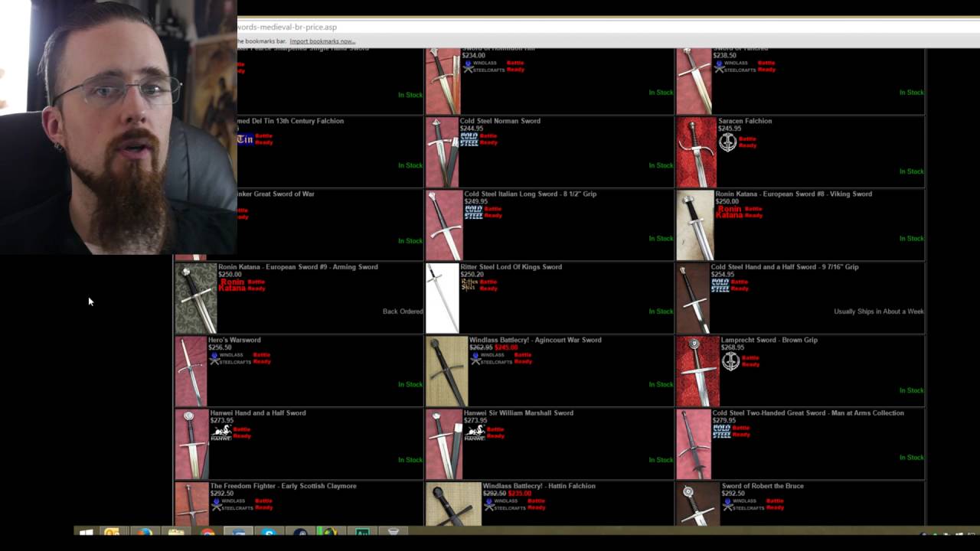The image size is (980, 551).
Task: Click 'In Stock' status for Saracen Falchion
Action: tap(912, 171)
